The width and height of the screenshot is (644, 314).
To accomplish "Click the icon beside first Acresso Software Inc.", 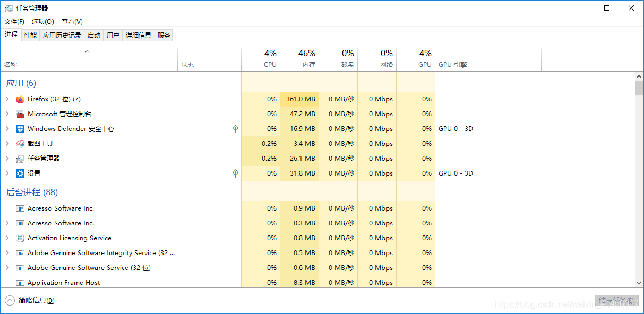I will [20, 208].
